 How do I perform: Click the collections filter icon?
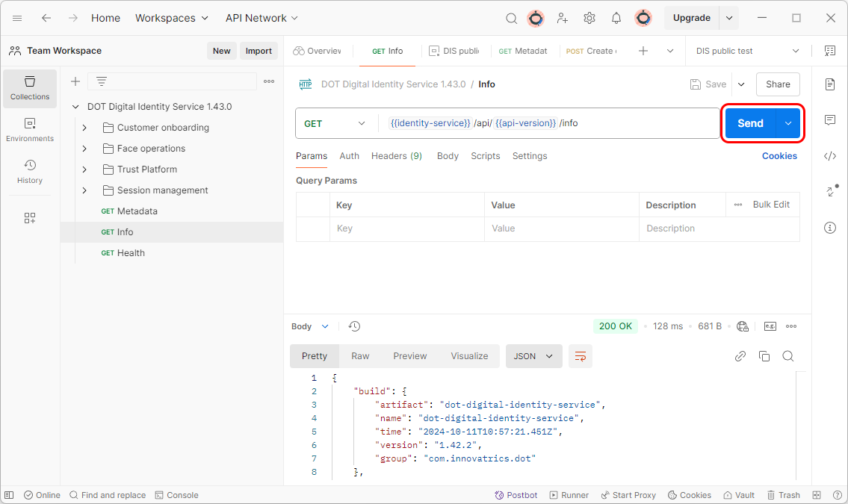(x=101, y=81)
